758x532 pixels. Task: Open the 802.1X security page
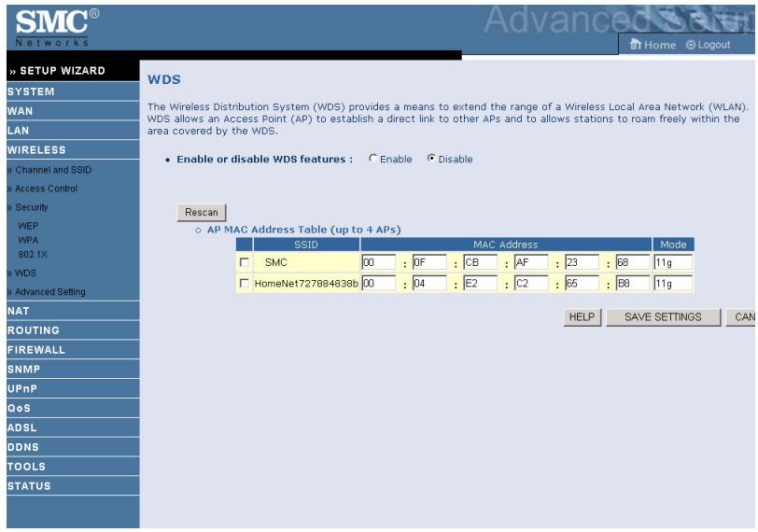pos(33,254)
